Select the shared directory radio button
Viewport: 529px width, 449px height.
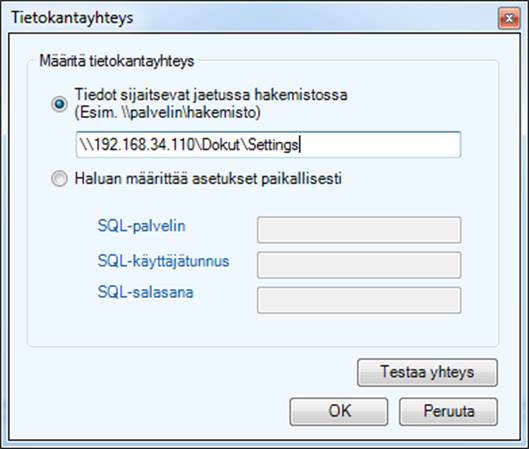point(59,104)
